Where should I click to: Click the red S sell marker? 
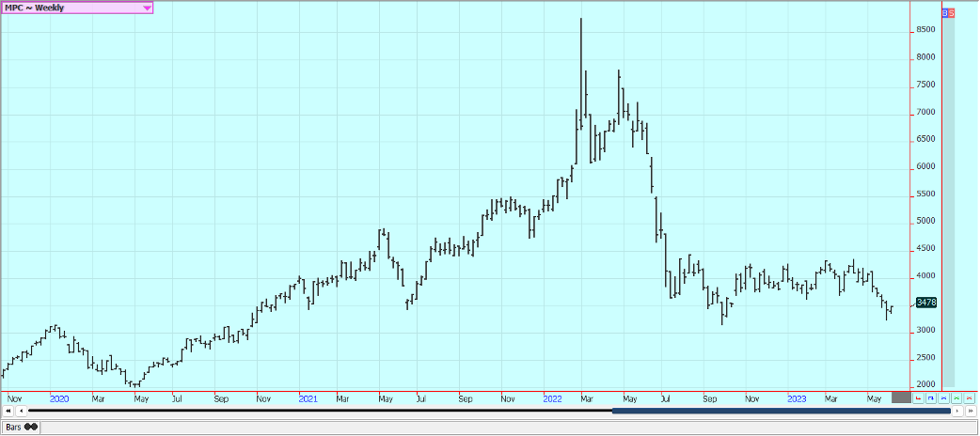[x=951, y=13]
